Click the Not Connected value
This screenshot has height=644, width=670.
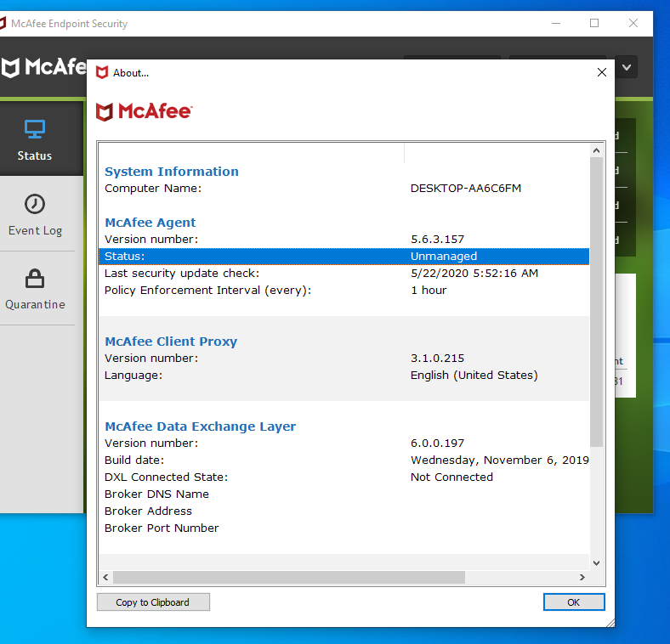click(x=451, y=477)
